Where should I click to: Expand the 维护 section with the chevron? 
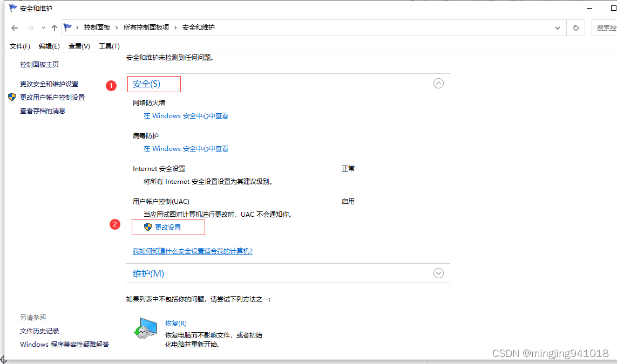(438, 273)
